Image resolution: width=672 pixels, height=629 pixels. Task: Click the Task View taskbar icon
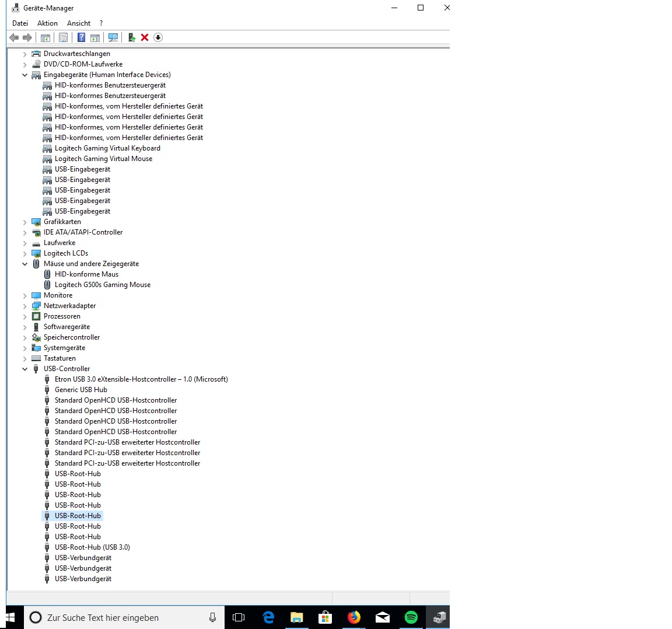click(239, 617)
